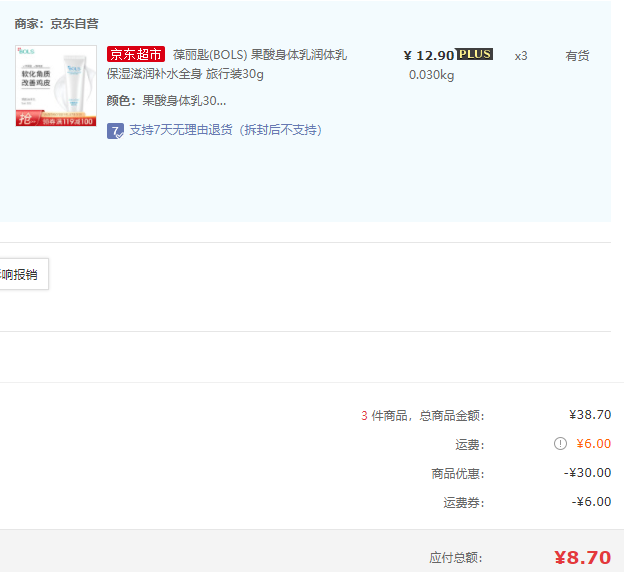Click the 7-day return shield icon
The height and width of the screenshot is (572, 624).
(115, 131)
